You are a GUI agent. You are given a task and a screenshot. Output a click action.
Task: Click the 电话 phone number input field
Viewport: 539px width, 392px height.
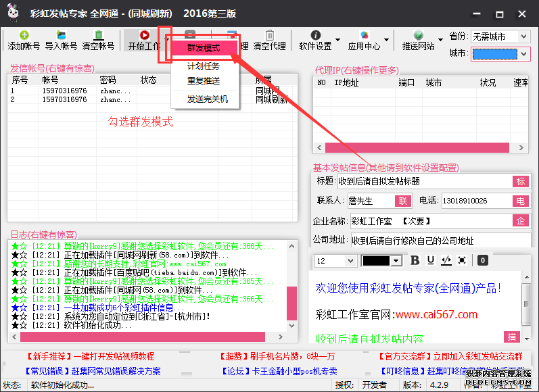477,201
